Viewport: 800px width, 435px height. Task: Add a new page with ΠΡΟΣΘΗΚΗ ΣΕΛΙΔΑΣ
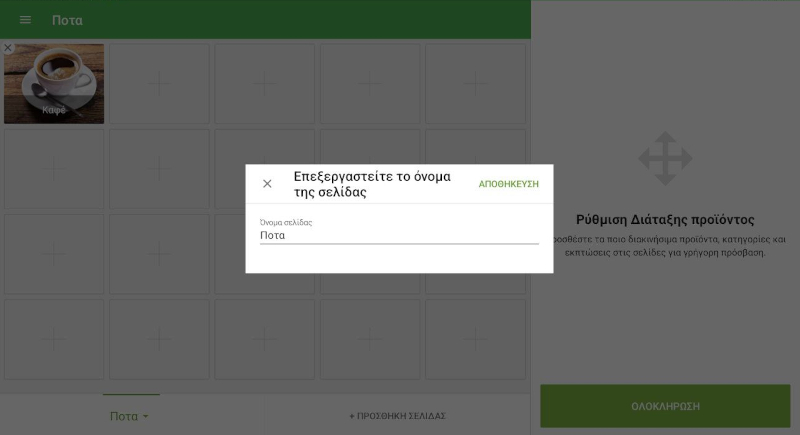pyautogui.click(x=397, y=416)
